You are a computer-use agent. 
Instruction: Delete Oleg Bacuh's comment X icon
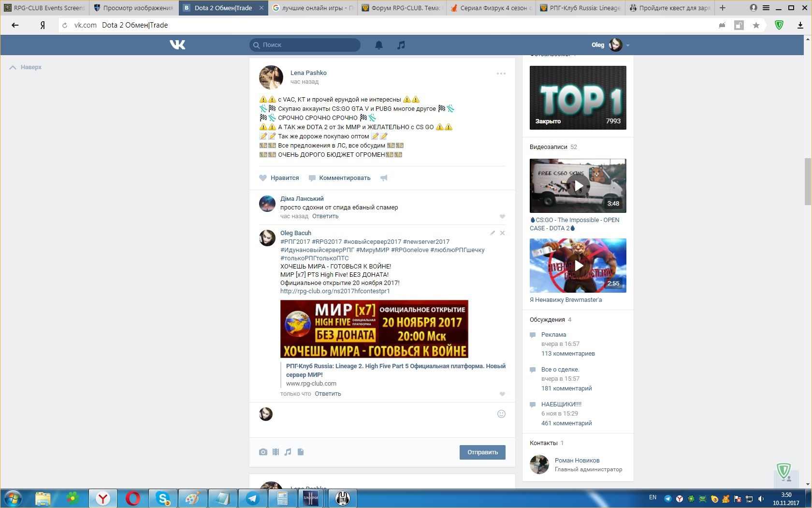(x=502, y=233)
